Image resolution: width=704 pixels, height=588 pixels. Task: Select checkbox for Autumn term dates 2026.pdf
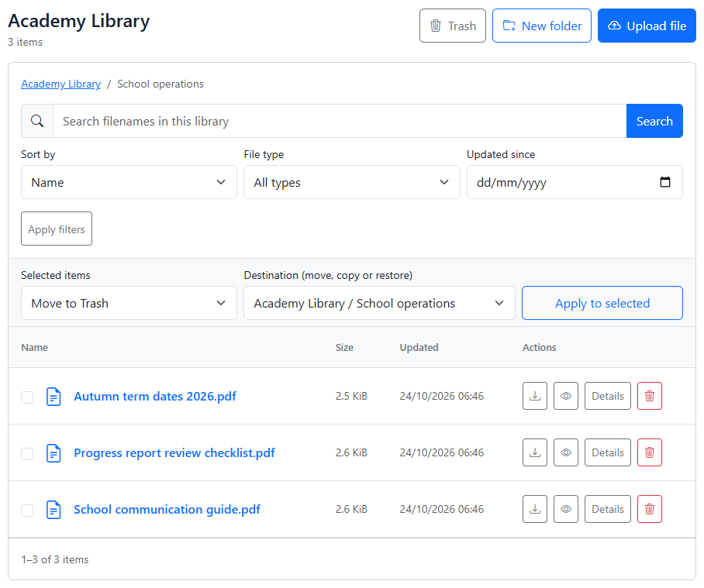pos(27,397)
